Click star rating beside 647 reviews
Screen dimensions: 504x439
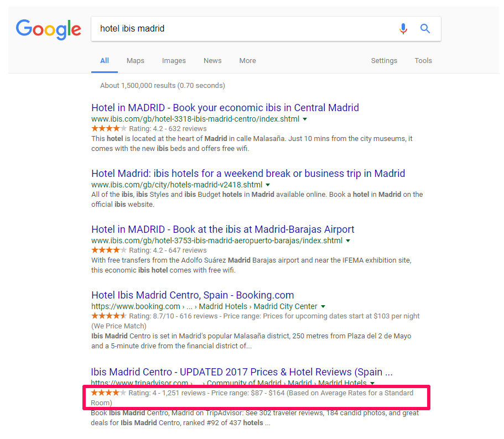pyautogui.click(x=109, y=250)
